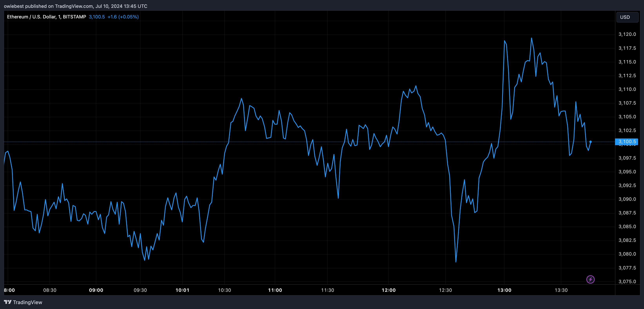Click the 3,097.5 price axis label
This screenshot has width=644, height=309.
click(x=627, y=158)
